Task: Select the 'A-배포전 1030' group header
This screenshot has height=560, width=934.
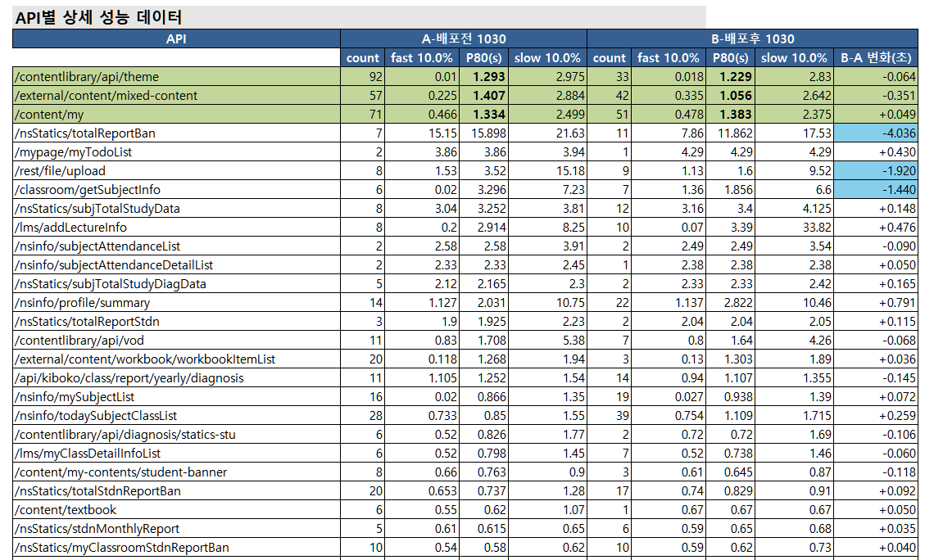Action: tap(464, 38)
